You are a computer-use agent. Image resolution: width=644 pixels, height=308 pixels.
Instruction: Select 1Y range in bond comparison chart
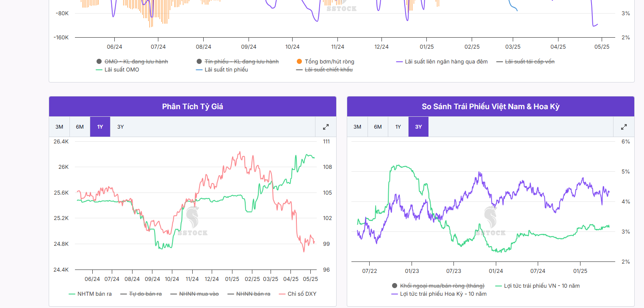[x=398, y=127]
